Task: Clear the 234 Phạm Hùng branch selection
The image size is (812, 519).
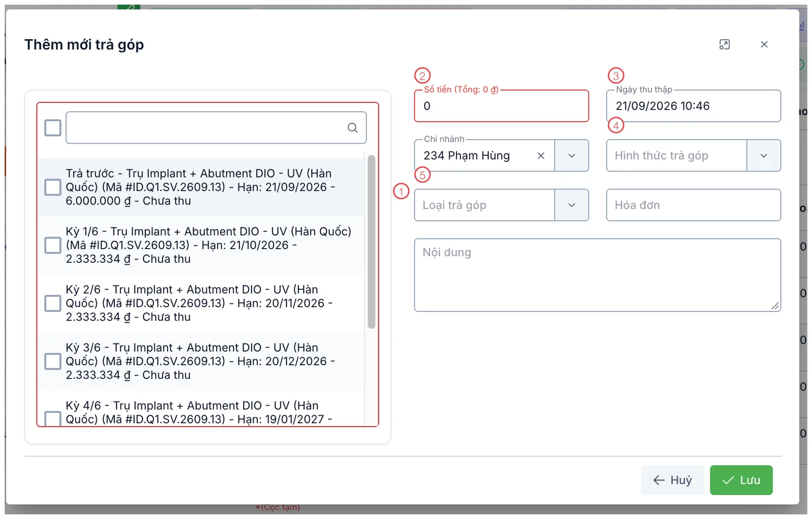Action: click(541, 156)
